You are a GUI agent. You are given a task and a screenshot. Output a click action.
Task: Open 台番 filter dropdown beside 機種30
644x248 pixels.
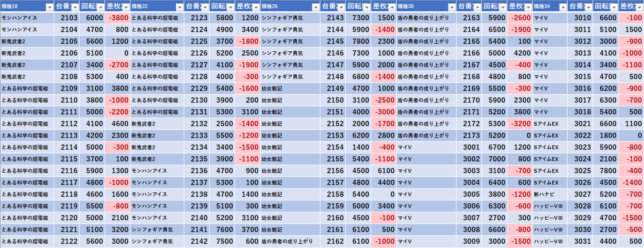point(477,7)
